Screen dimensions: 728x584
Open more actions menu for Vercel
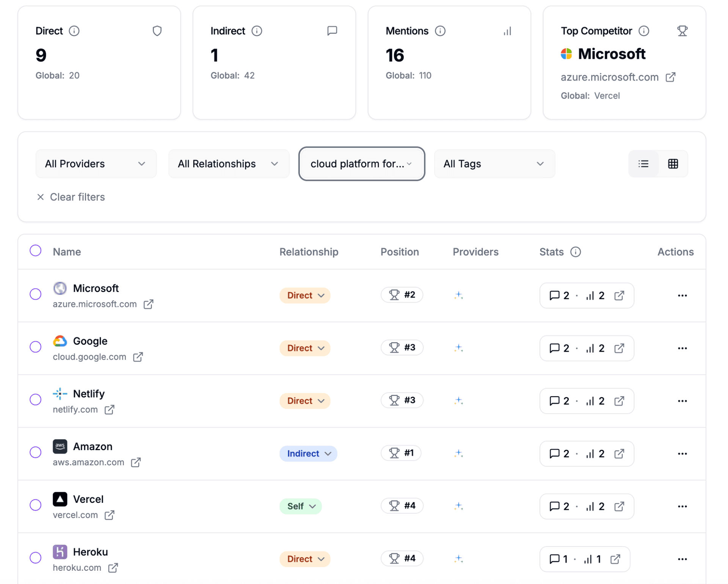click(682, 506)
